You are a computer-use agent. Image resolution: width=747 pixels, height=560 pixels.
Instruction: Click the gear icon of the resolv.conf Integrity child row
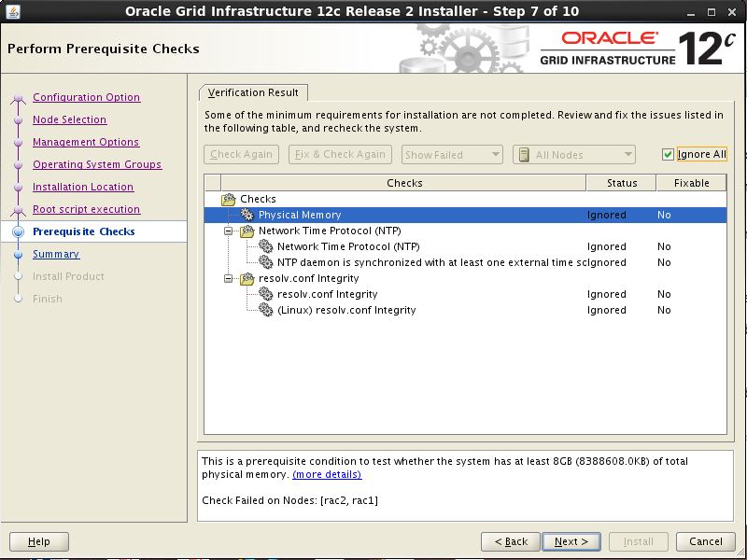point(265,294)
